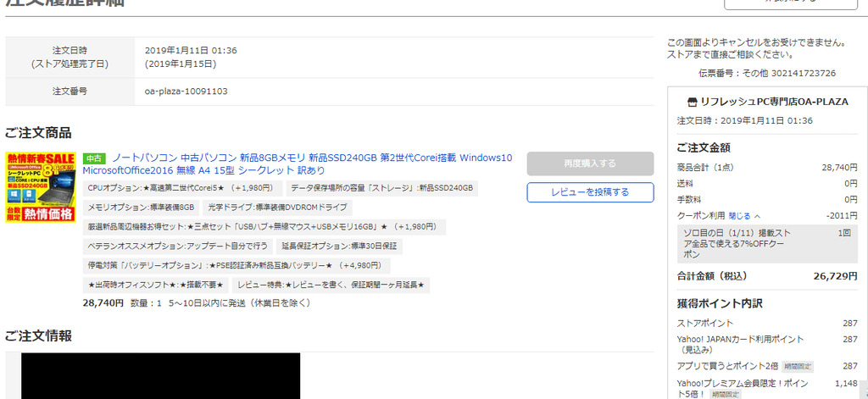The width and height of the screenshot is (868, 399).
Task: Click the バッテリーオプション PSE認証済み新品互換バッテリー tag
Action: [236, 266]
